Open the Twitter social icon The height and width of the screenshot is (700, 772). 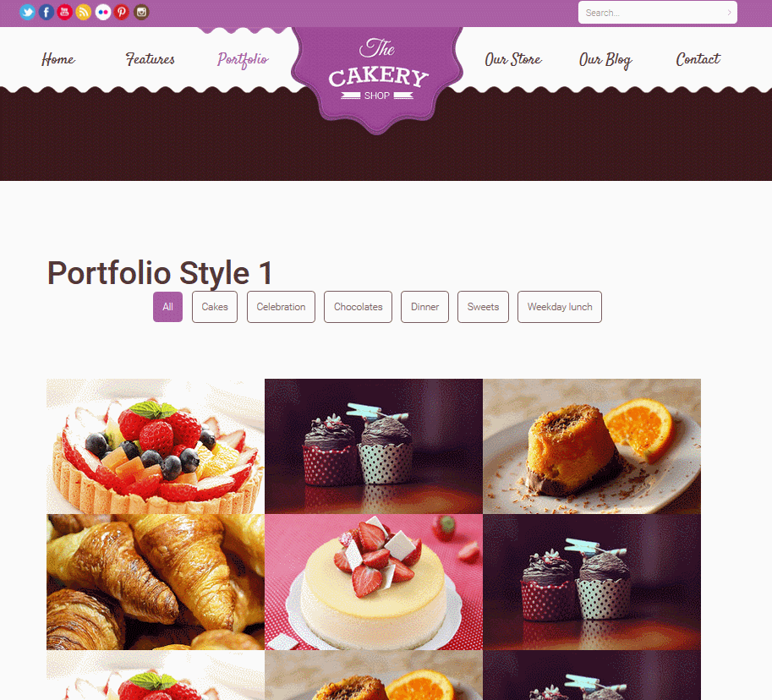tap(27, 12)
